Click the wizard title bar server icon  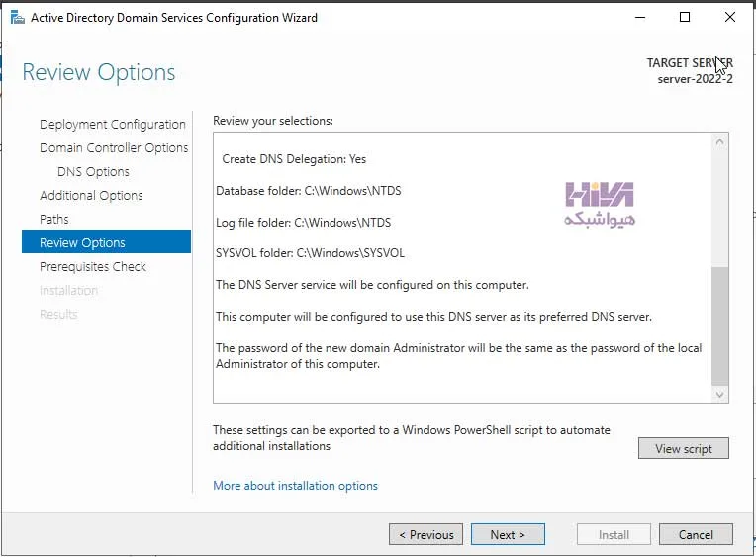[18, 18]
